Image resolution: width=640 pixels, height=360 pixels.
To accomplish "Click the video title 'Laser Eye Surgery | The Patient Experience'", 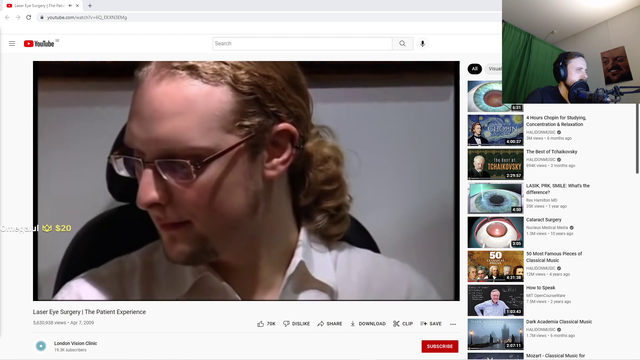I will click(x=89, y=312).
